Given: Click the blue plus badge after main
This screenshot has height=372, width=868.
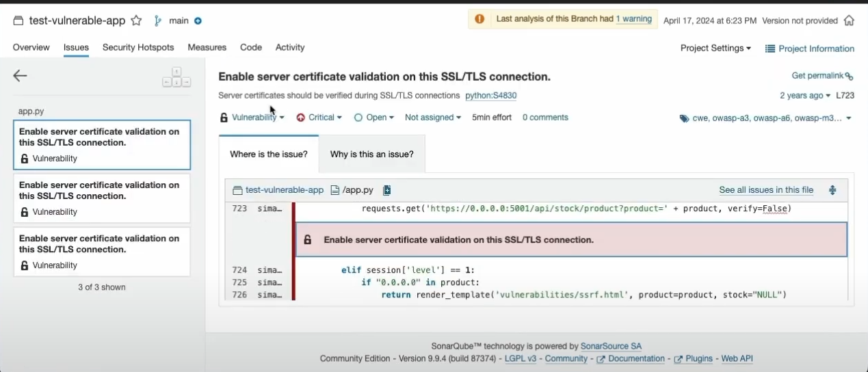Looking at the screenshot, I should tap(198, 21).
